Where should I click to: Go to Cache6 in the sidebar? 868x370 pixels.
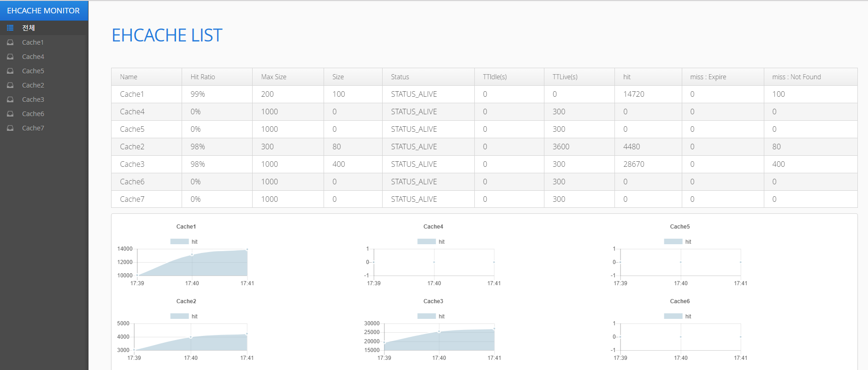click(44, 113)
